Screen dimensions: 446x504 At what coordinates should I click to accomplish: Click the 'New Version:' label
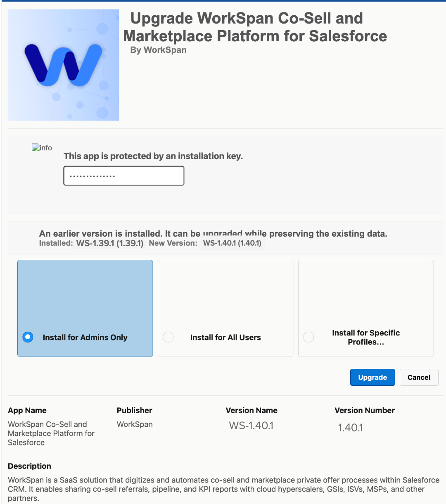pos(173,243)
